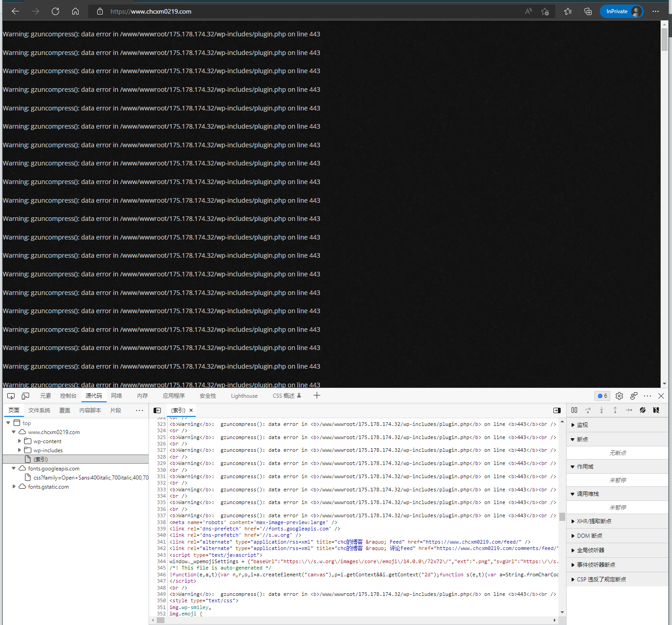Click step out of current function
This screenshot has width=672, height=625.
615,410
